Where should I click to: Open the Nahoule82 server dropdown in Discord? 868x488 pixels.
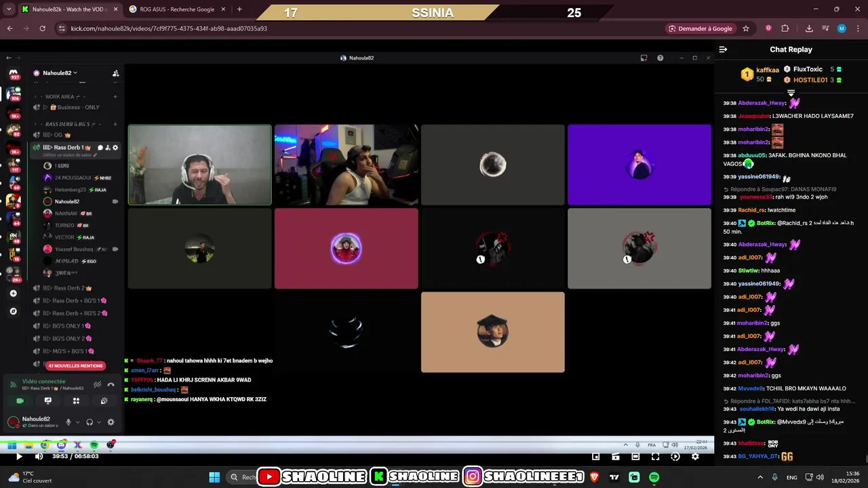click(x=60, y=73)
